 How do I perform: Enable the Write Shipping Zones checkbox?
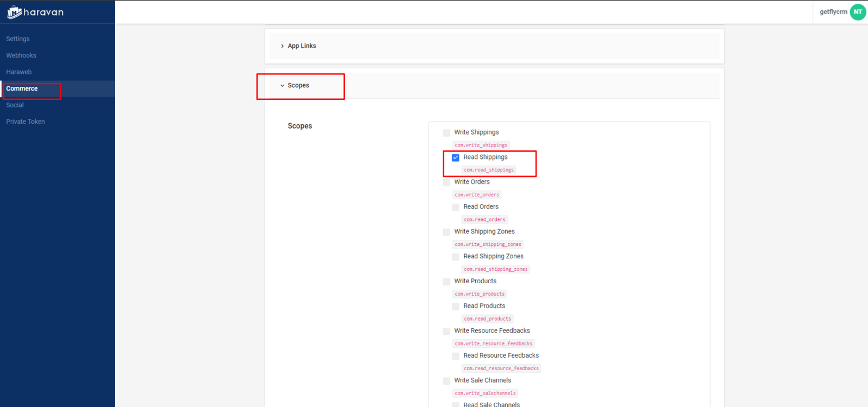pyautogui.click(x=446, y=232)
